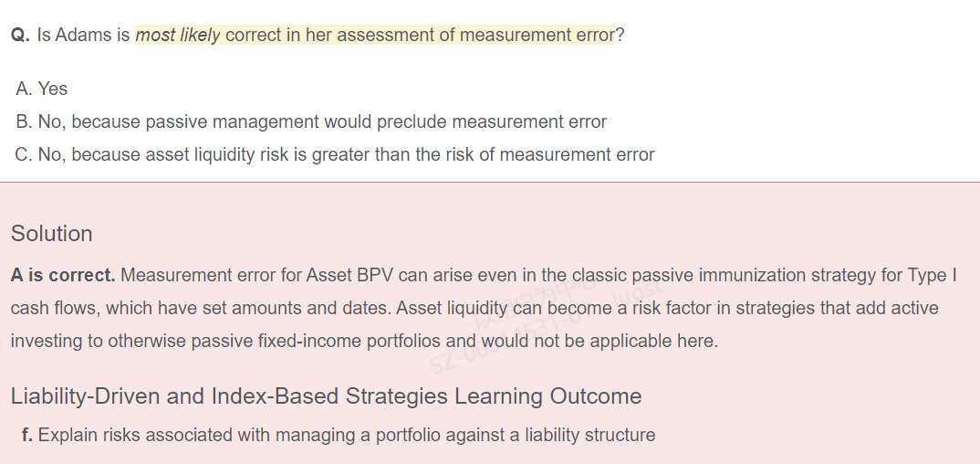Click the "A." letter label of the first option
The width and height of the screenshot is (980, 464).
(x=24, y=89)
